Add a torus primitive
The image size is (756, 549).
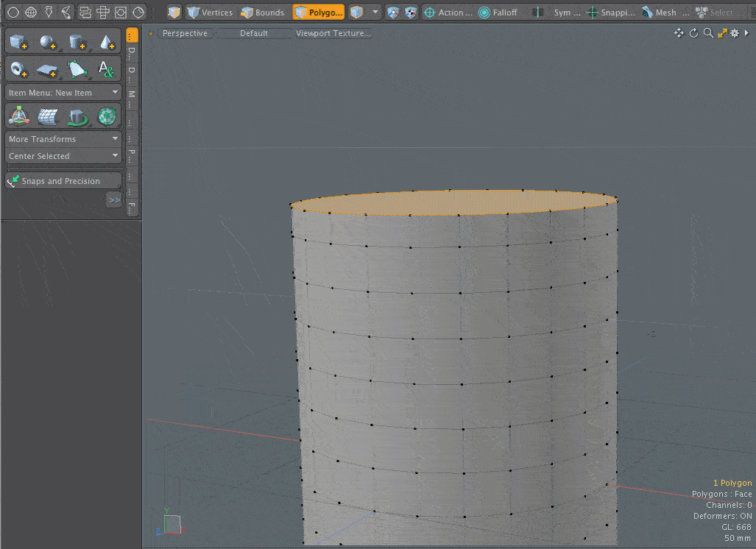18,70
